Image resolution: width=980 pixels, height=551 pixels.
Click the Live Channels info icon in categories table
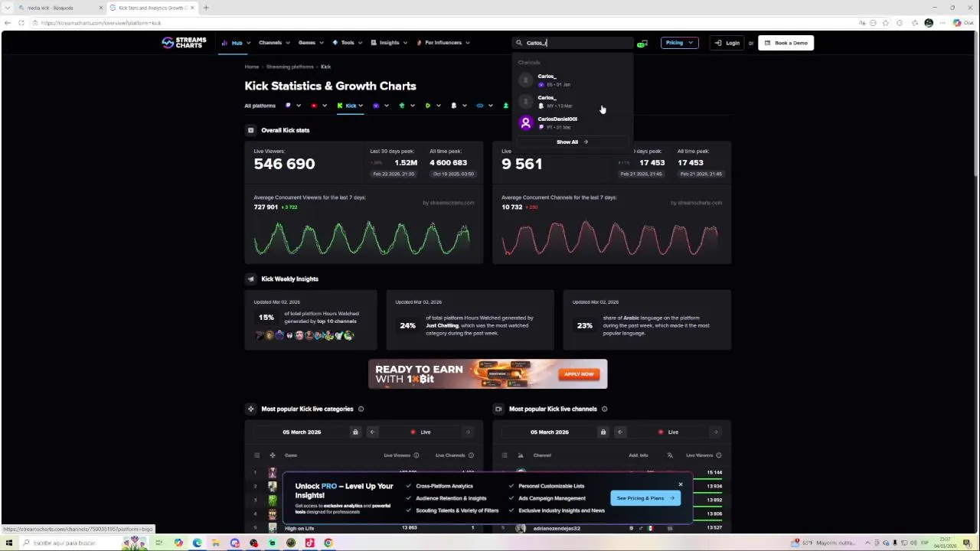tap(471, 455)
